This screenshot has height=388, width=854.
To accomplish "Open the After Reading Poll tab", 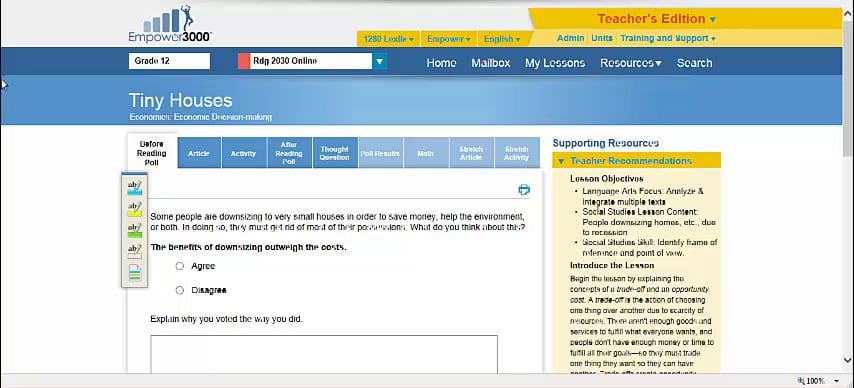I will point(289,154).
